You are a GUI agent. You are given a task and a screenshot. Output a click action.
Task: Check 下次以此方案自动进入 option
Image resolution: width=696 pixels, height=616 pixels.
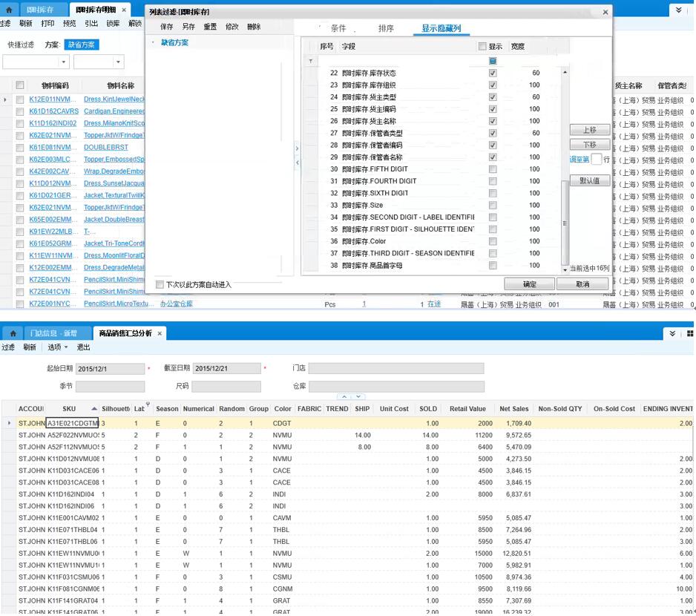(x=160, y=285)
